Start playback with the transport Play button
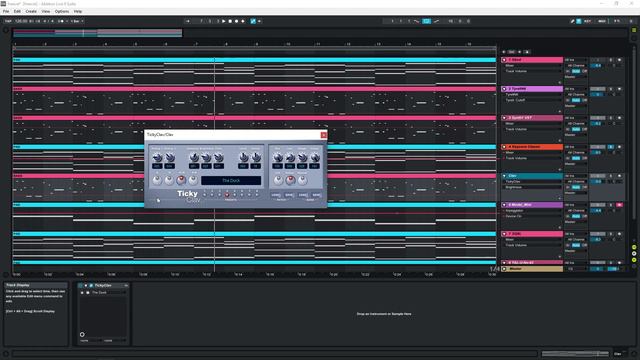 (x=223, y=21)
